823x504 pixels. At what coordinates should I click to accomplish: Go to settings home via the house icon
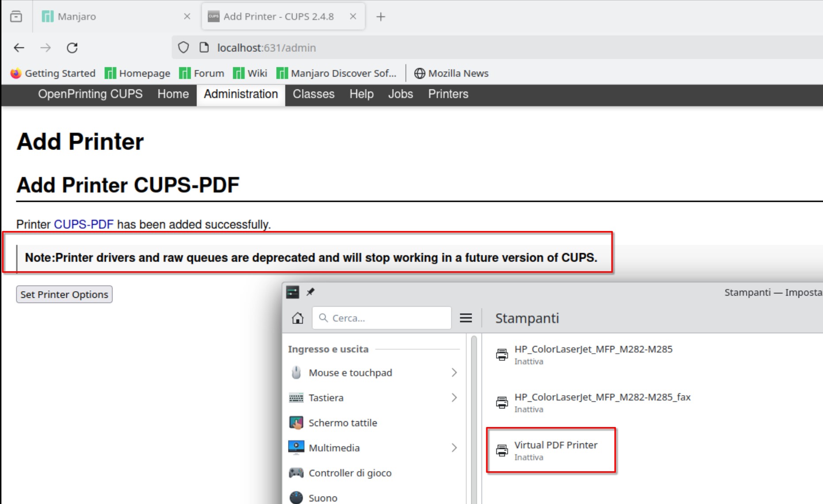point(298,318)
